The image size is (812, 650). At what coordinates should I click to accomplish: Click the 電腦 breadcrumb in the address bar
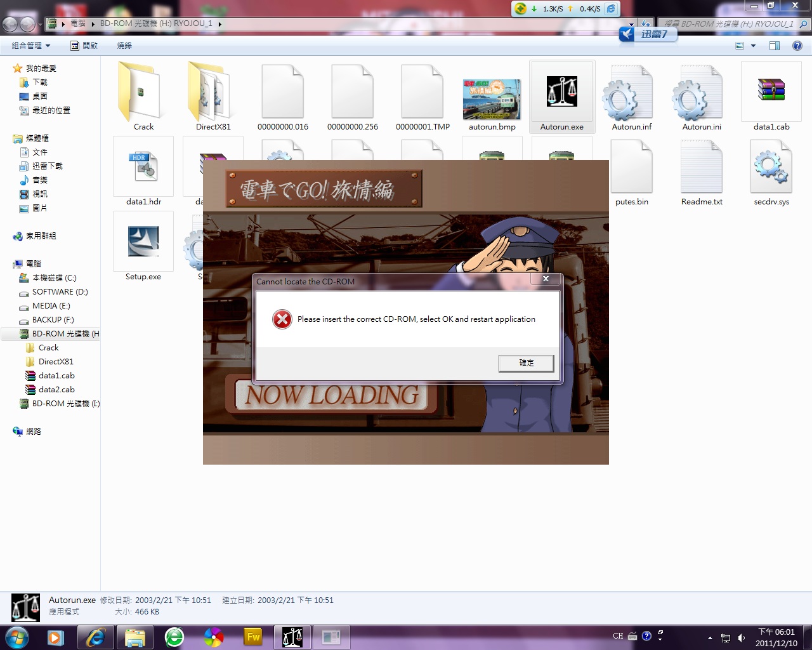78,23
